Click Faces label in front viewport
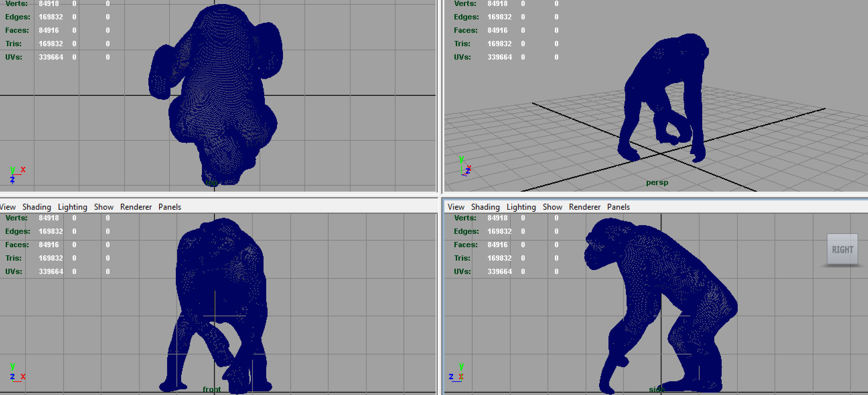 coord(17,245)
